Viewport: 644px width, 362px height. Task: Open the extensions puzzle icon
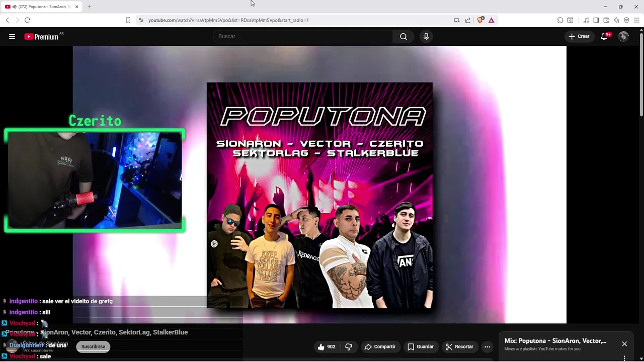pos(560,20)
